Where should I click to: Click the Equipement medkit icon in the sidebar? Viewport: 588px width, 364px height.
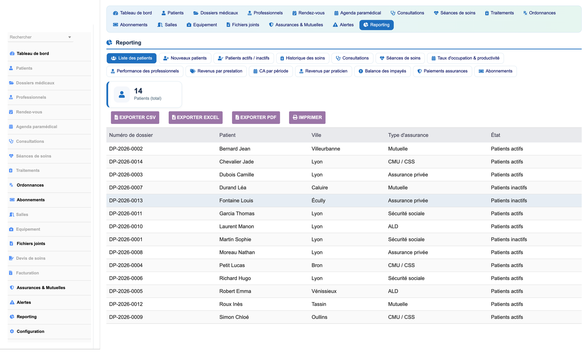[x=11, y=229]
